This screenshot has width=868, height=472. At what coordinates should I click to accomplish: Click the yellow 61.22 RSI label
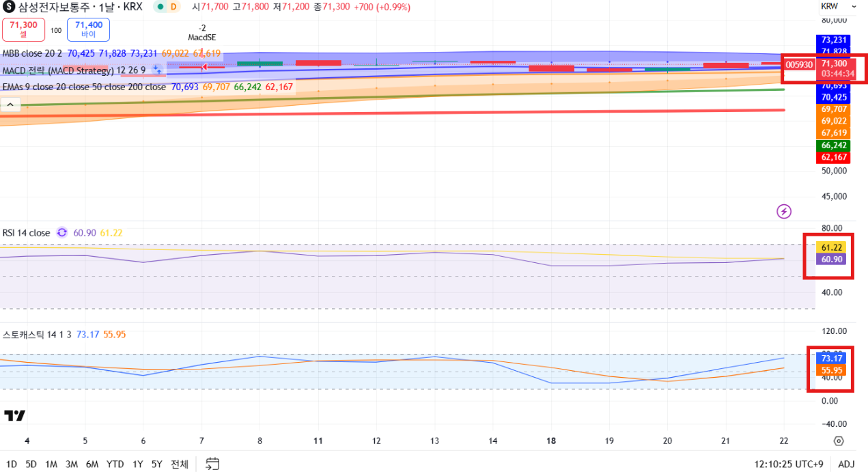click(x=832, y=247)
